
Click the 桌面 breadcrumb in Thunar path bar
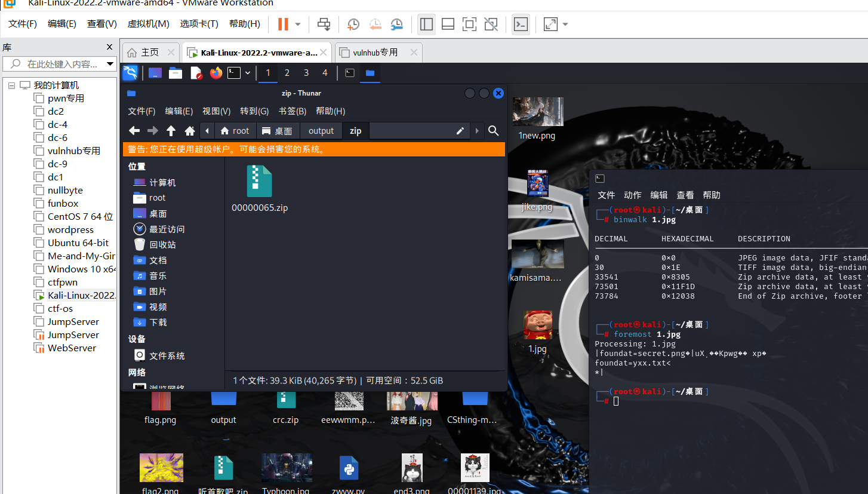point(278,131)
